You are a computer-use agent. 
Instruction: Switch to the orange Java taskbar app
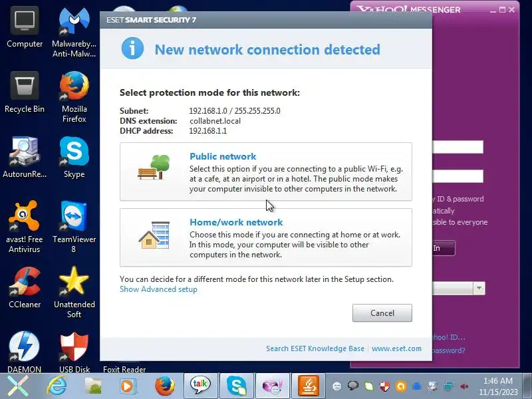tap(309, 386)
